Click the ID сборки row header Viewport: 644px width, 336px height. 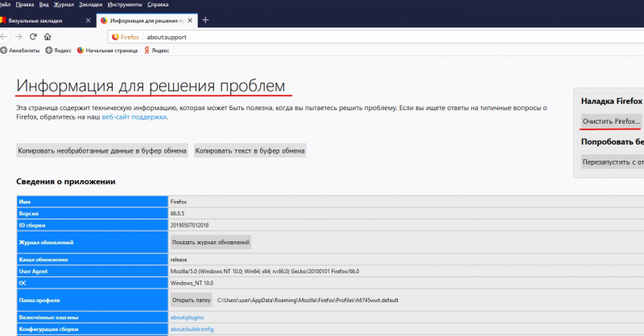pyautogui.click(x=93, y=225)
